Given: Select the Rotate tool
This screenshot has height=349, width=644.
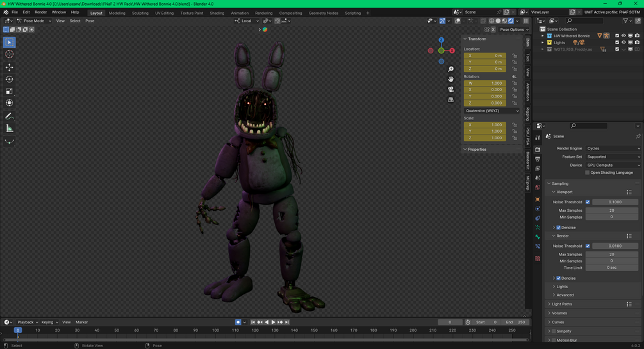Looking at the screenshot, I should coord(10,80).
